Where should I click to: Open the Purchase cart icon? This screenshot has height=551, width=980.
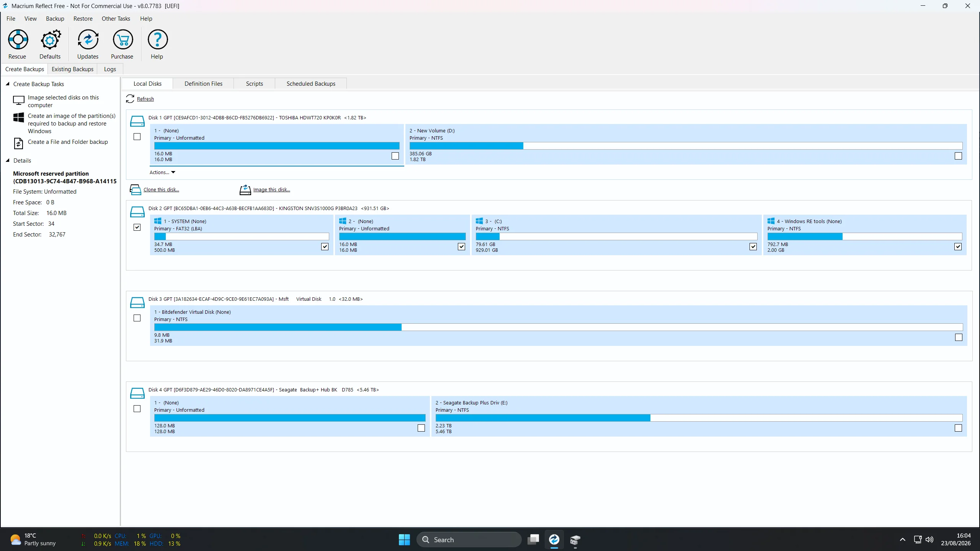pos(122,39)
